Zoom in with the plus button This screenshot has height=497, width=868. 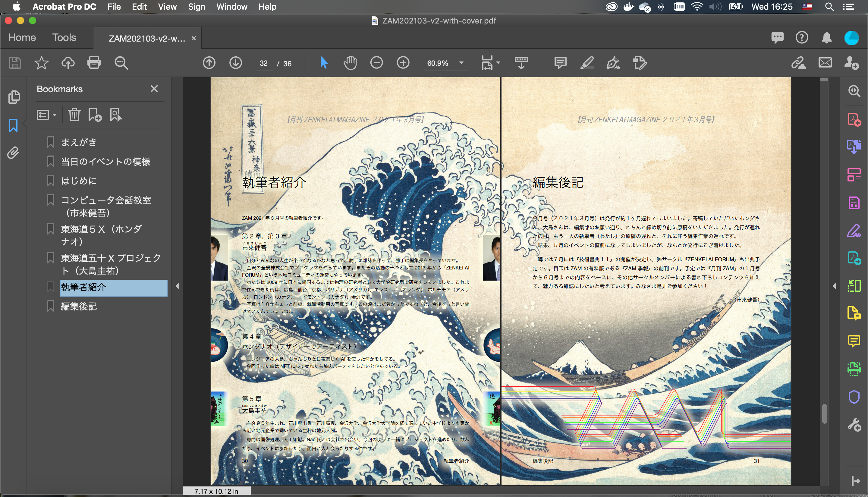(x=403, y=63)
